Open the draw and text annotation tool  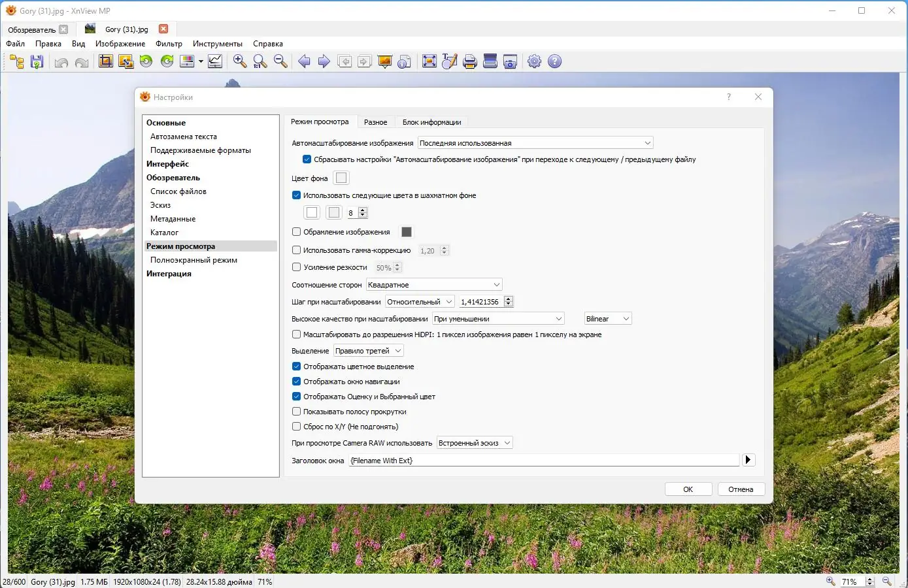(450, 62)
